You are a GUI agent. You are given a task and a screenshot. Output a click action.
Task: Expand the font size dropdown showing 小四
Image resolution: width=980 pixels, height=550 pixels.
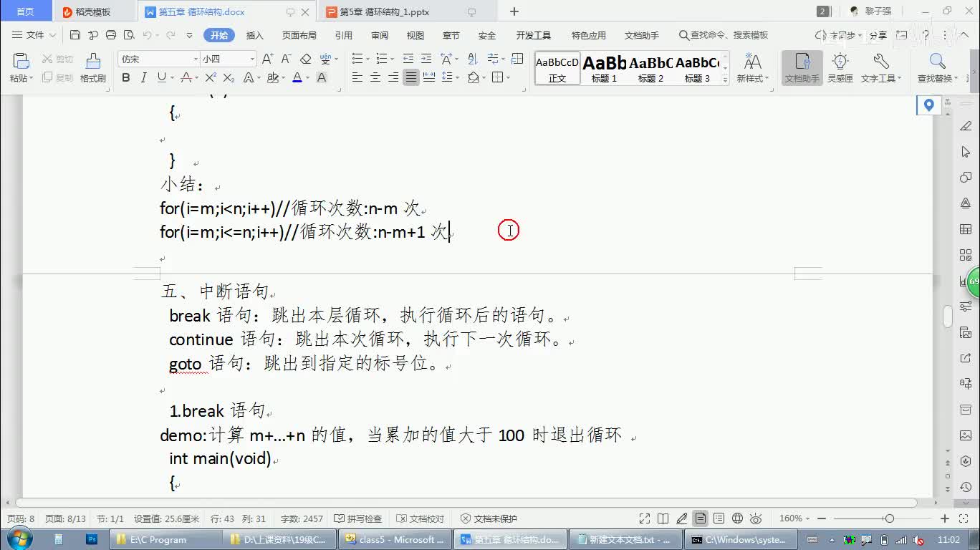[252, 59]
